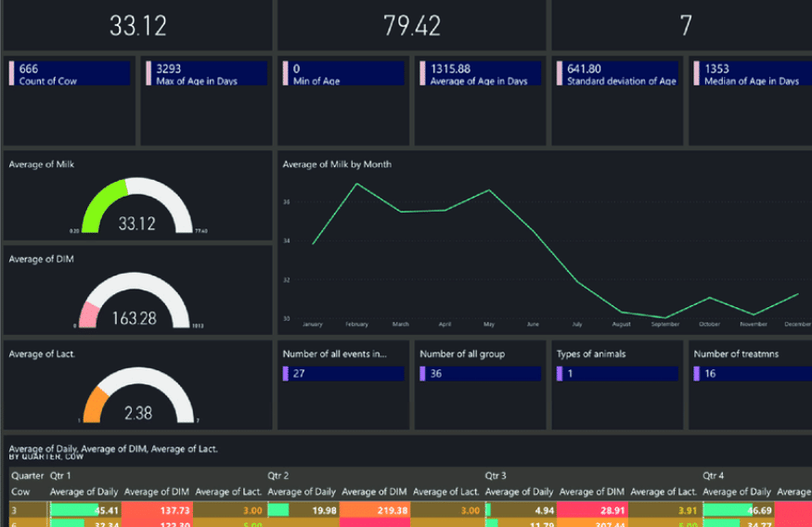The width and height of the screenshot is (812, 527).
Task: Sort by Average of DIM under Qtr 2
Action: 374,492
